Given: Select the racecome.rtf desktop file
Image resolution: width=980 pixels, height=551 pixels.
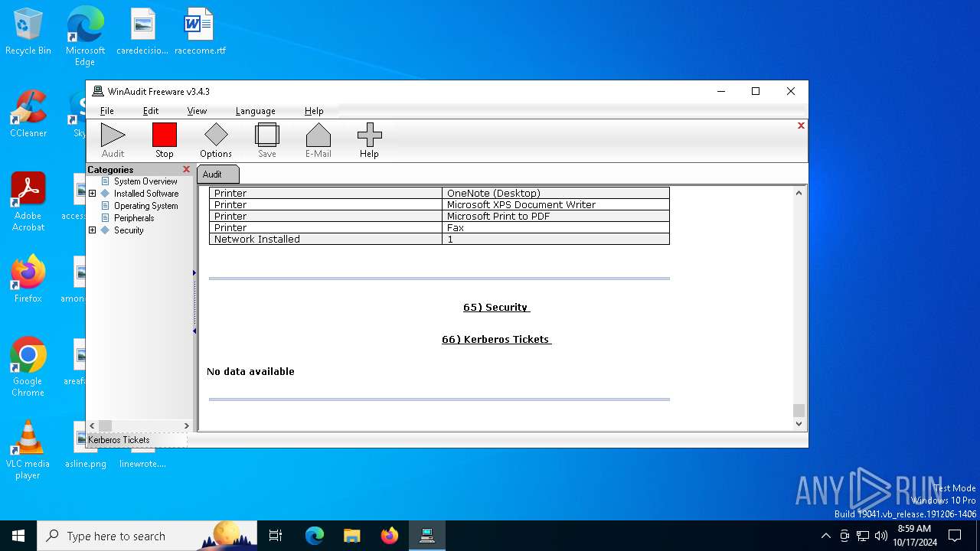Looking at the screenshot, I should [200, 31].
